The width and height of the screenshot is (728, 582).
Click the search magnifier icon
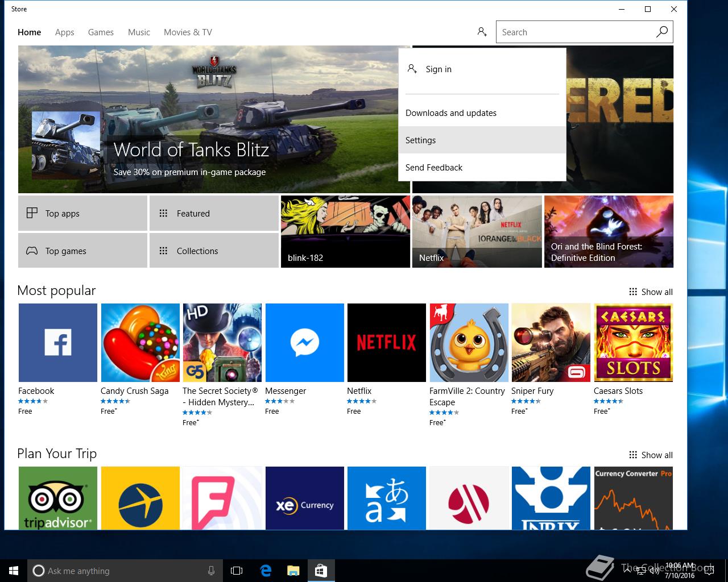(x=662, y=32)
